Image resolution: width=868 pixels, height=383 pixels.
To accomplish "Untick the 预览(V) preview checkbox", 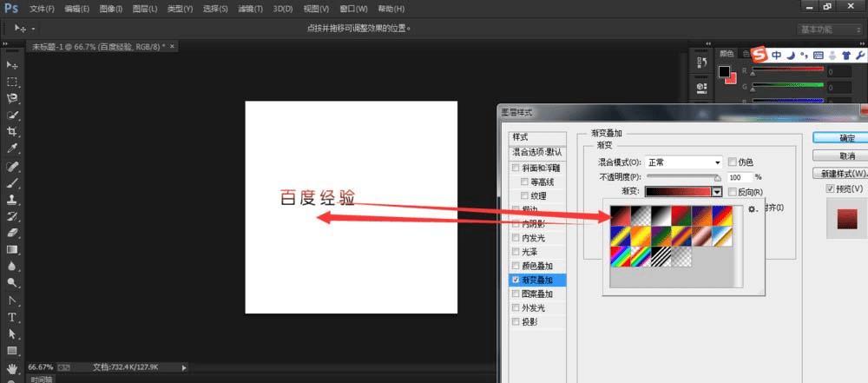I will 830,189.
